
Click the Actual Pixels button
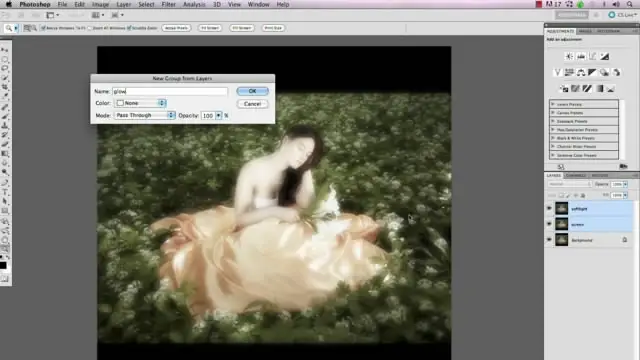coord(176,28)
